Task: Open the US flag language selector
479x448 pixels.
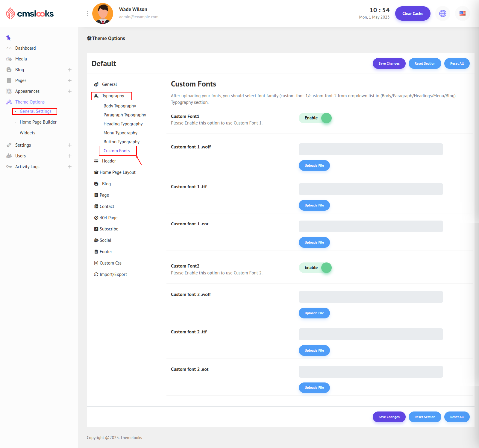Action: coord(462,13)
